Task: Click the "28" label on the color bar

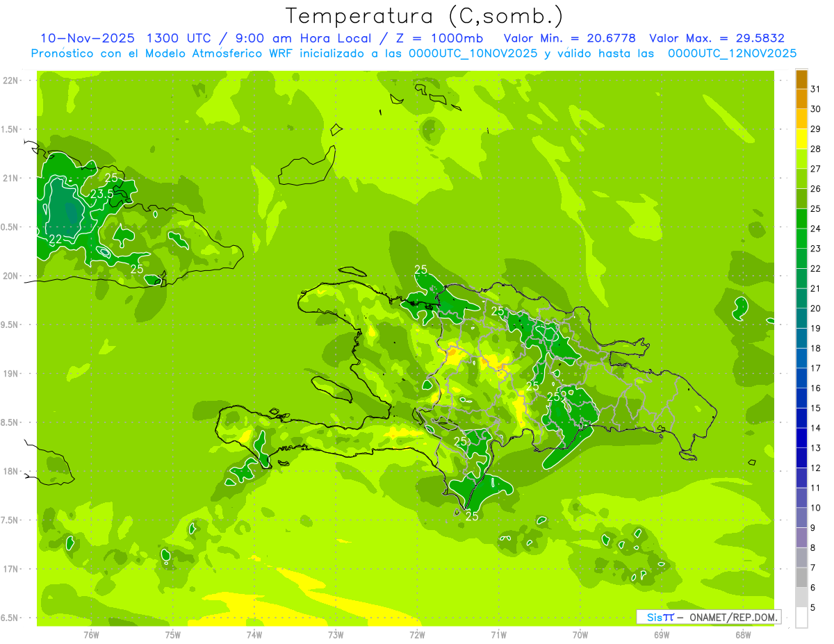Action: click(x=816, y=149)
